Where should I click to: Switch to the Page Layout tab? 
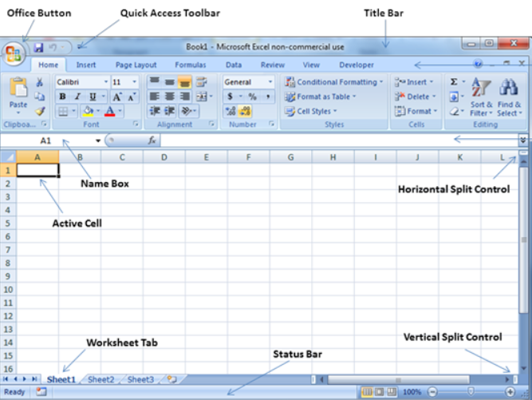click(x=135, y=65)
